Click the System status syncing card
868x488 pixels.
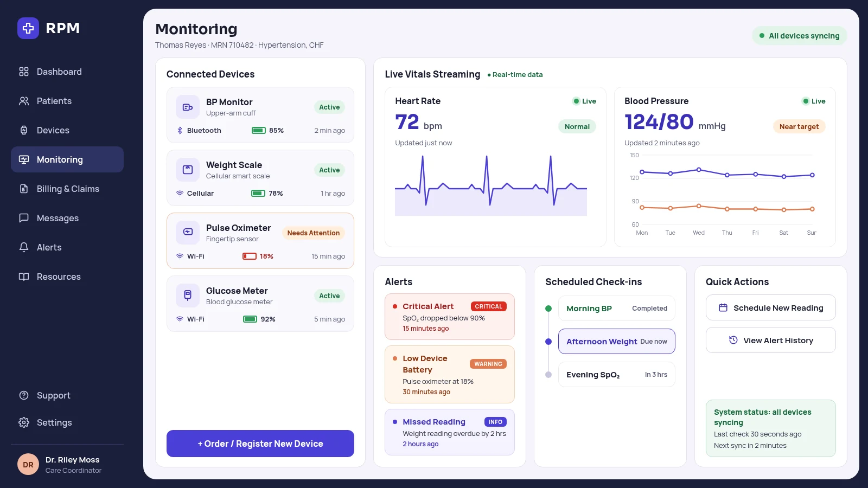coord(771,428)
